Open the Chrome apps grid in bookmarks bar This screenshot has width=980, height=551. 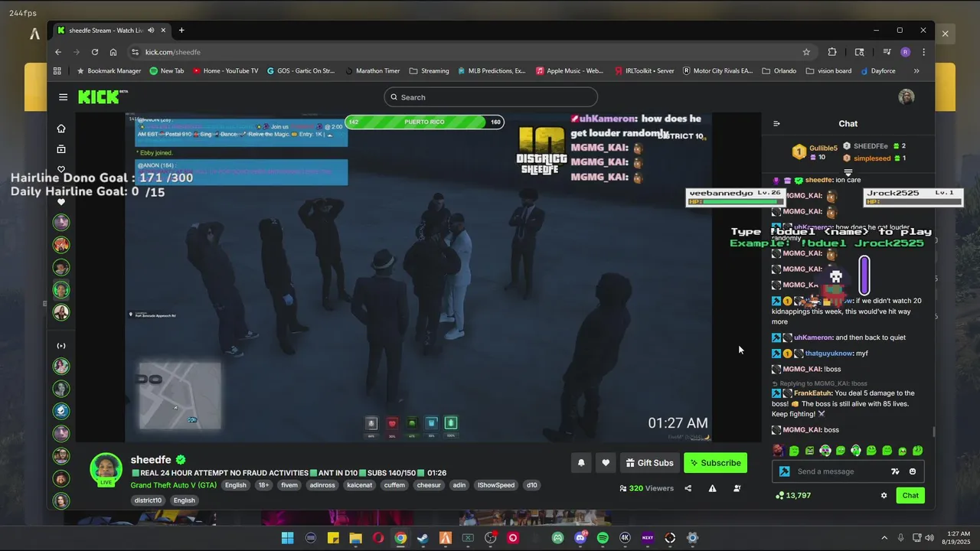click(57, 71)
